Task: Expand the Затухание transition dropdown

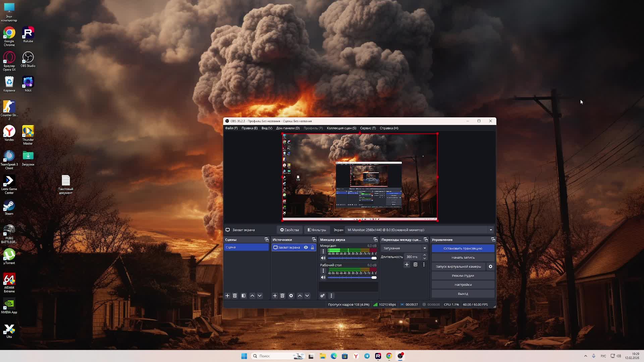Action: pyautogui.click(x=424, y=248)
